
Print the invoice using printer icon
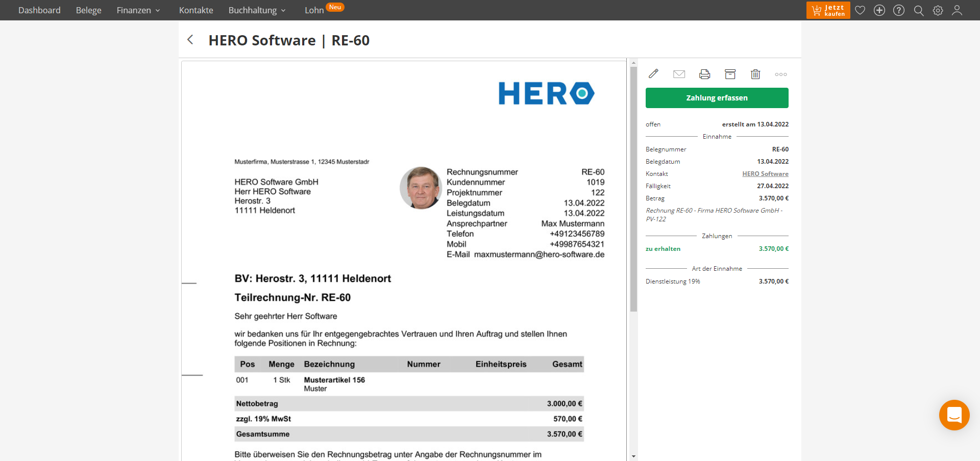click(x=704, y=74)
